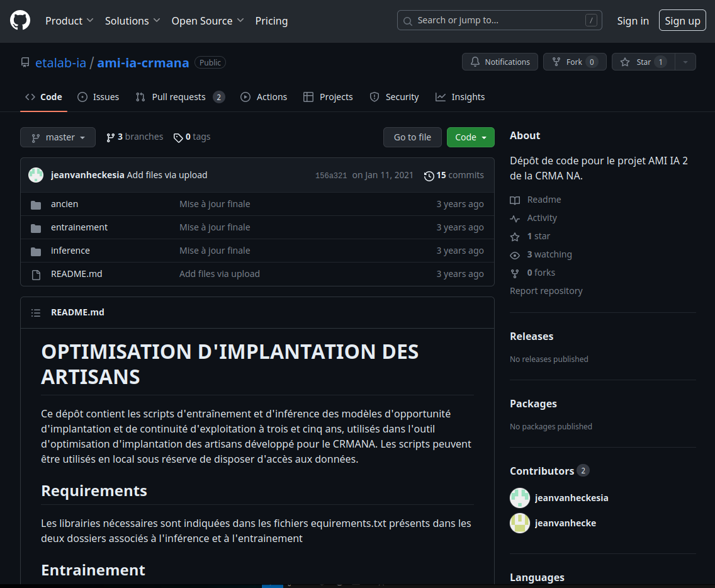Open the Releases section heading
Image resolution: width=715 pixels, height=588 pixels.
532,336
